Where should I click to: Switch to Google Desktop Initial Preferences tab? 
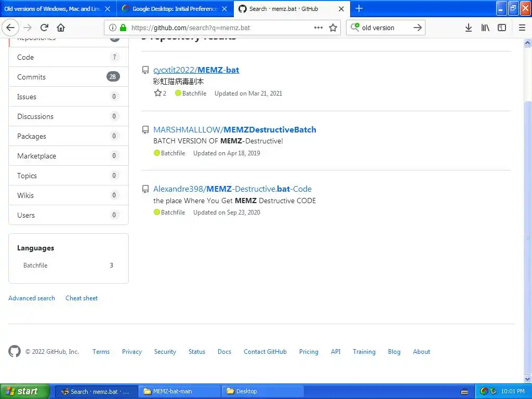175,9
